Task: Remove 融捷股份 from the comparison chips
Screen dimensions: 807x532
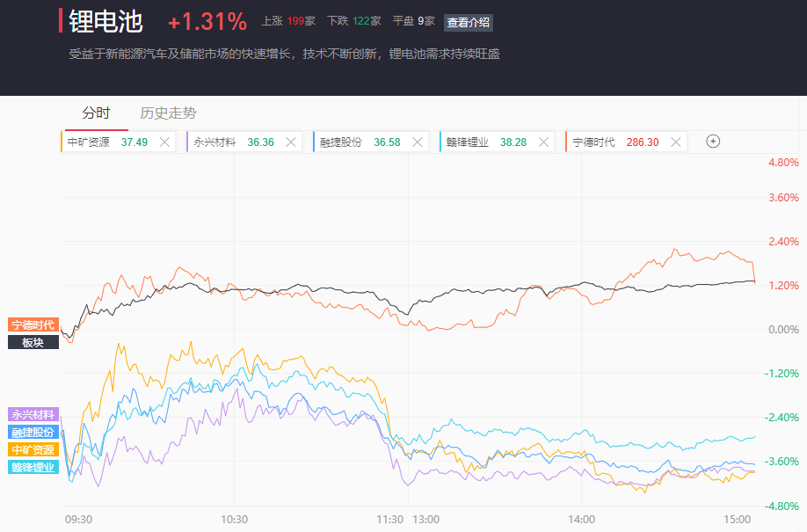Action: (418, 142)
